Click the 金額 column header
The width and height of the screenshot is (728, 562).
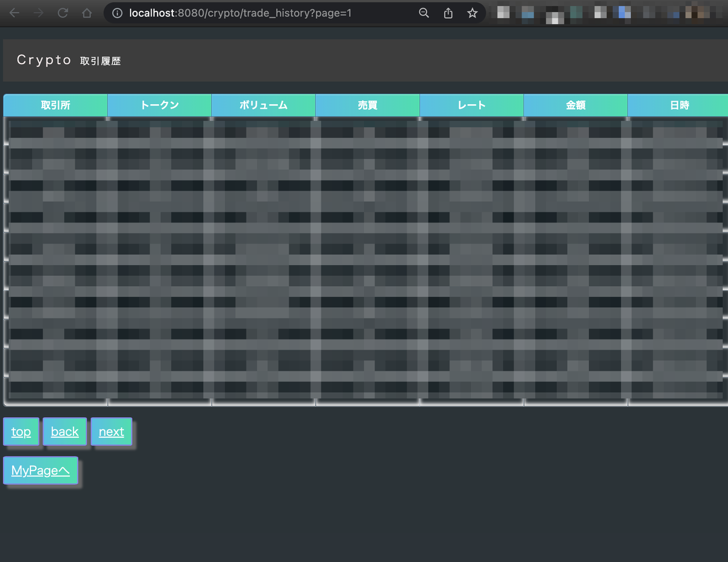576,105
